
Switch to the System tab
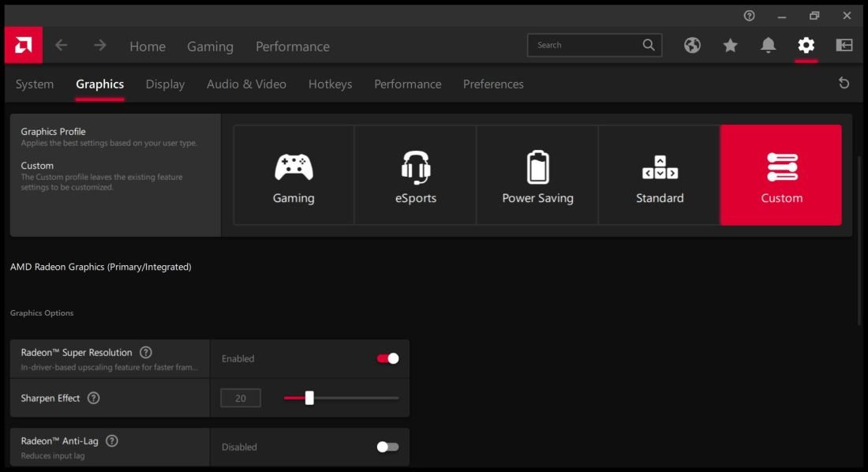pos(34,84)
